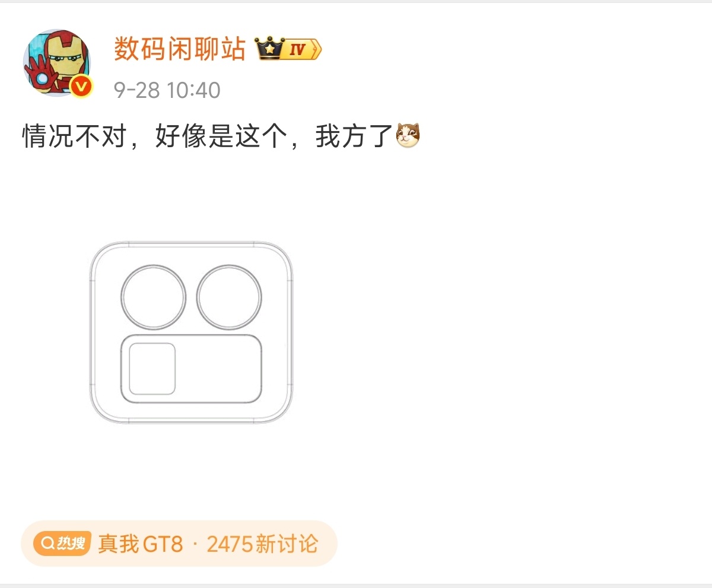
Task: Open the 真我GT8 hot topic
Action: tap(141, 543)
